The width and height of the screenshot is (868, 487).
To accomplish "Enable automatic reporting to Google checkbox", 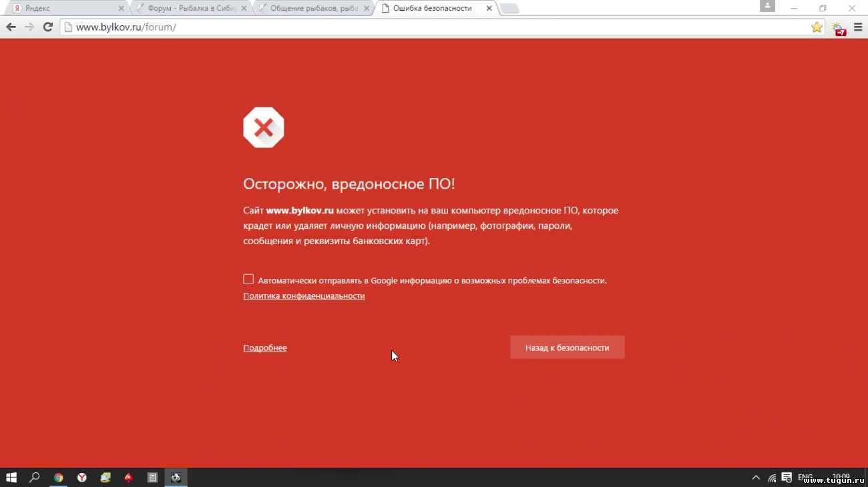I will pyautogui.click(x=248, y=280).
